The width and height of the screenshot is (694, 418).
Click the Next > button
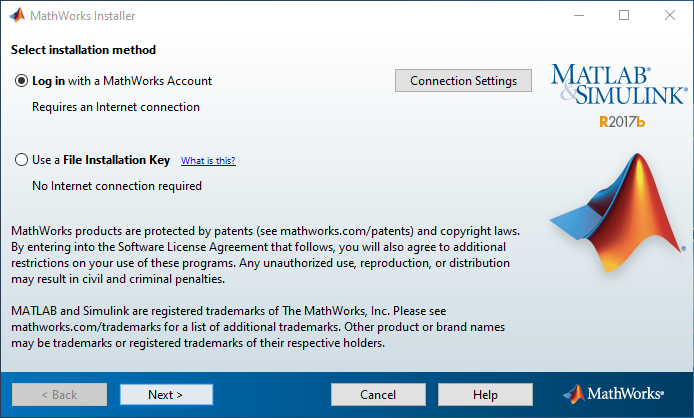166,395
